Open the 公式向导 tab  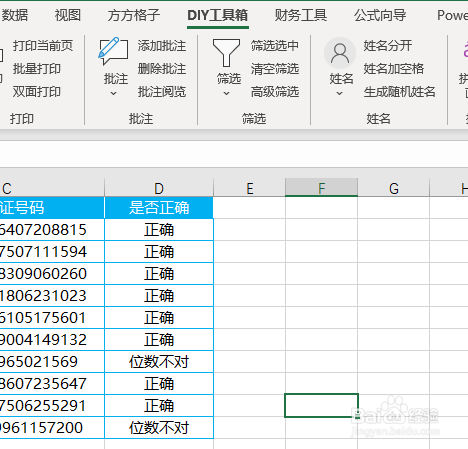point(380,15)
